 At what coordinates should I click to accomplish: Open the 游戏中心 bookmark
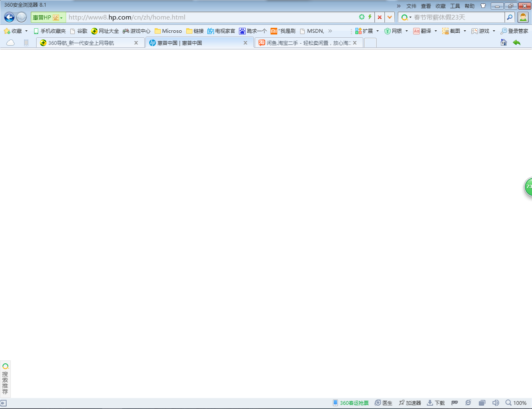pos(137,31)
